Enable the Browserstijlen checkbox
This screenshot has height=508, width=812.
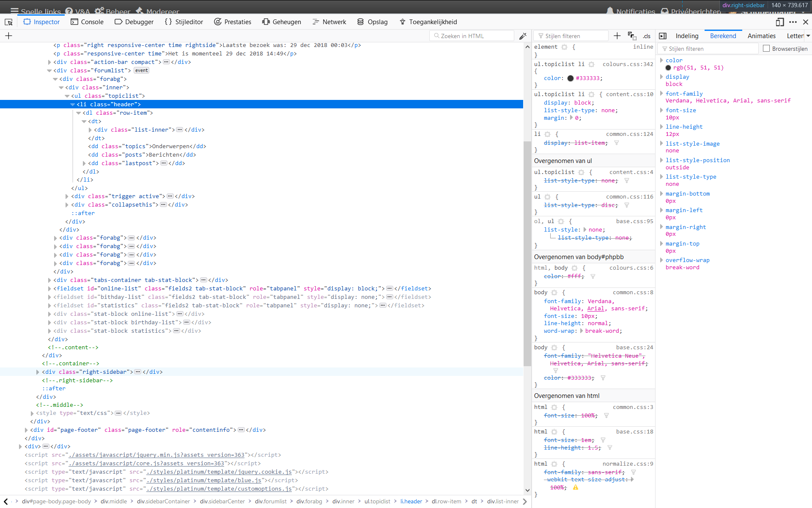pyautogui.click(x=766, y=49)
